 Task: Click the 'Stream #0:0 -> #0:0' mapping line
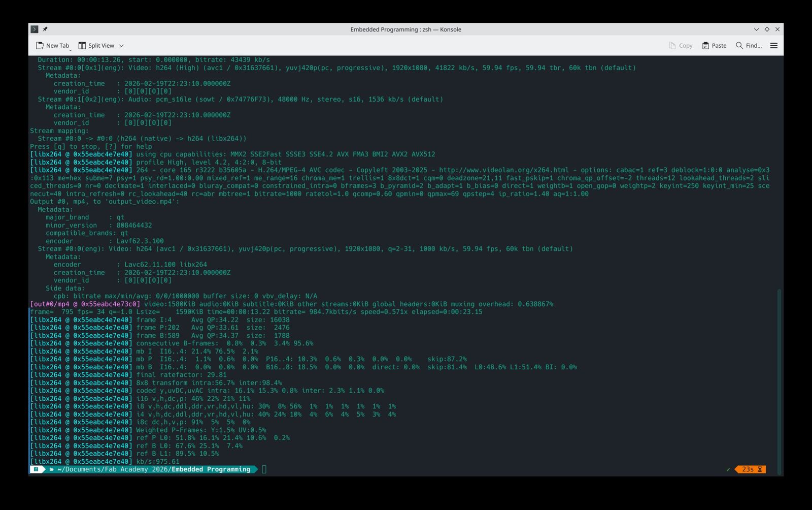coord(142,139)
